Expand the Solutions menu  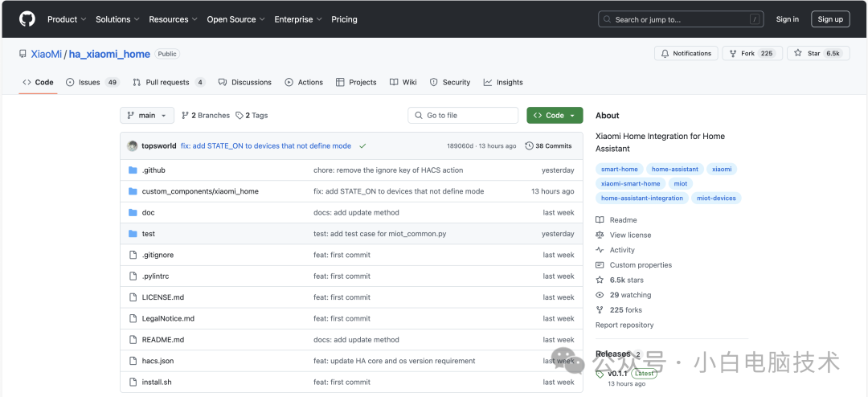point(117,18)
